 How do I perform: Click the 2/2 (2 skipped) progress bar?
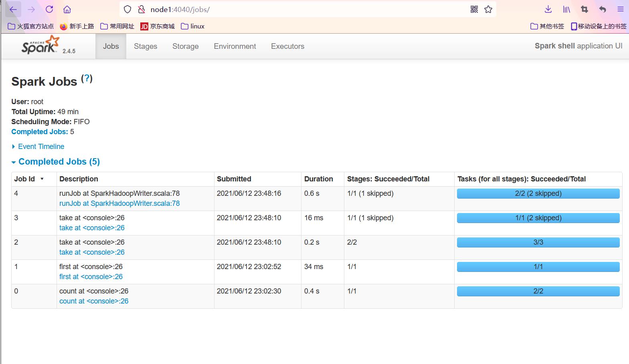538,193
